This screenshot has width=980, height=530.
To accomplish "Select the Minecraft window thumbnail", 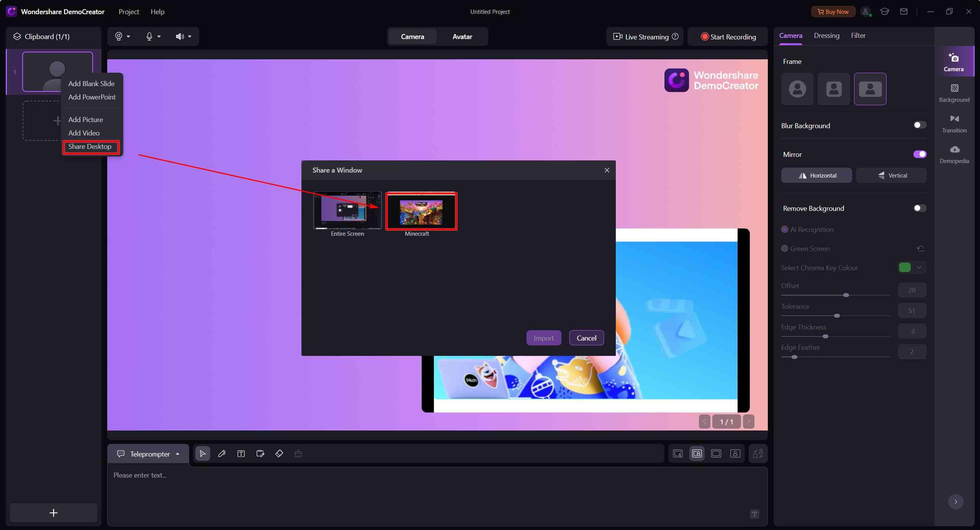I will pyautogui.click(x=421, y=212).
